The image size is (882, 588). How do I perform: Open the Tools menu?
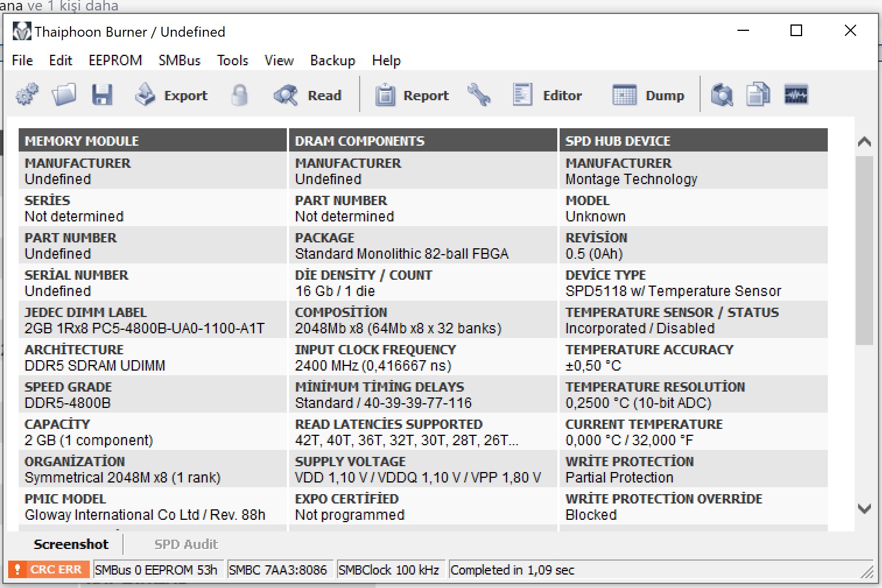tap(233, 60)
